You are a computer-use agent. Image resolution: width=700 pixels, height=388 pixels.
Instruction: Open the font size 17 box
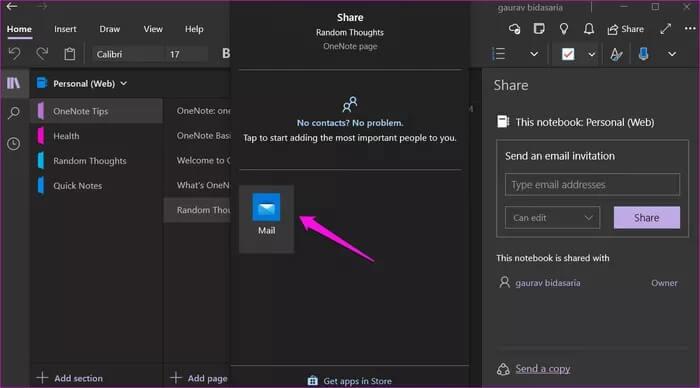point(187,54)
